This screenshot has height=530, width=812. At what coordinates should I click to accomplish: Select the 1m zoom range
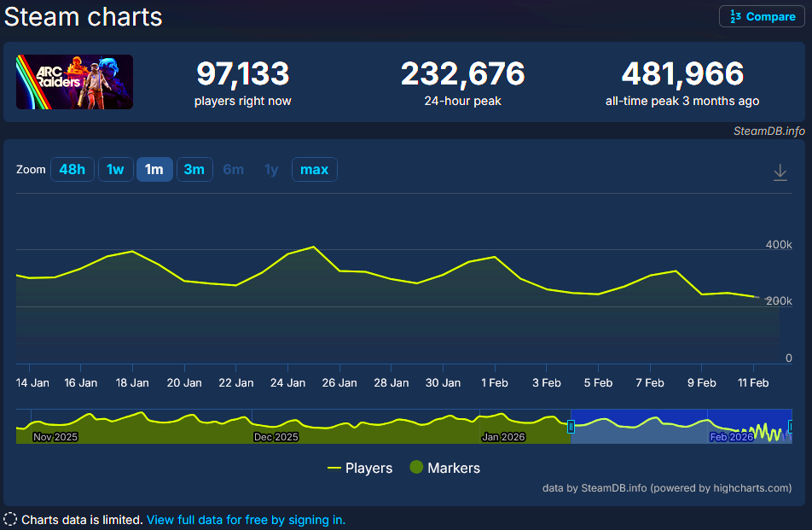pyautogui.click(x=154, y=170)
